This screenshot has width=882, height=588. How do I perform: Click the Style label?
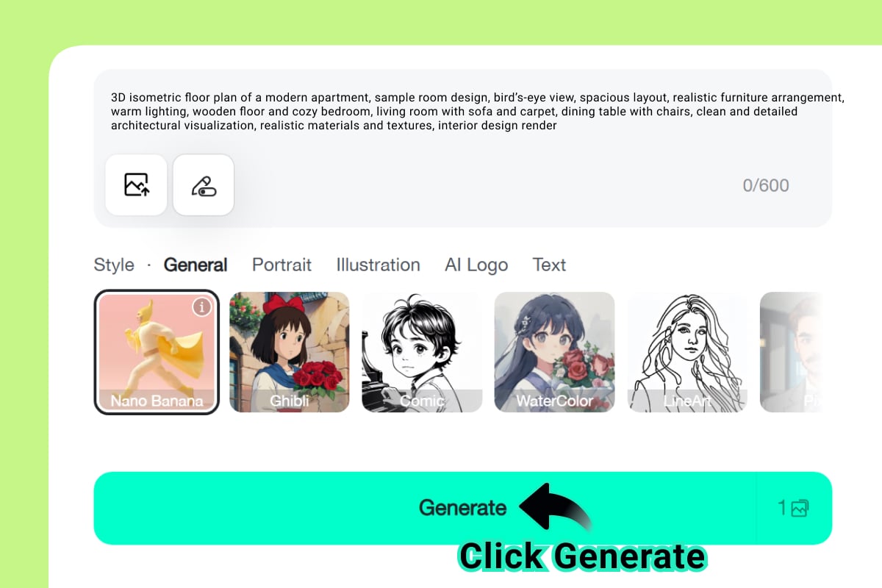(x=114, y=265)
